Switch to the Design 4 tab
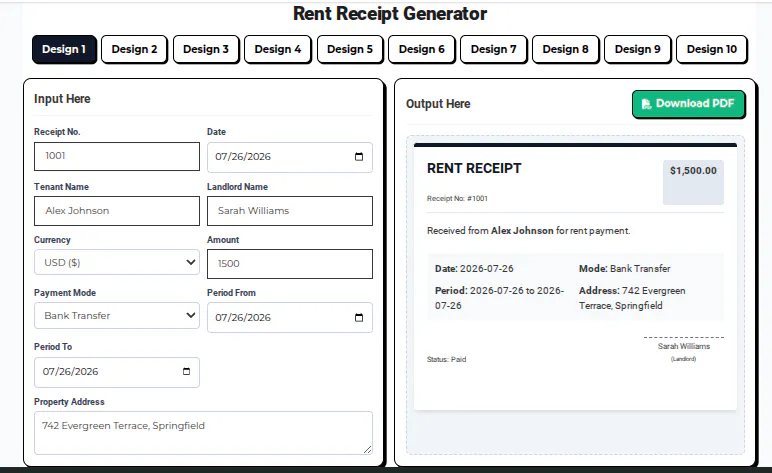This screenshot has height=473, width=772. click(x=278, y=49)
